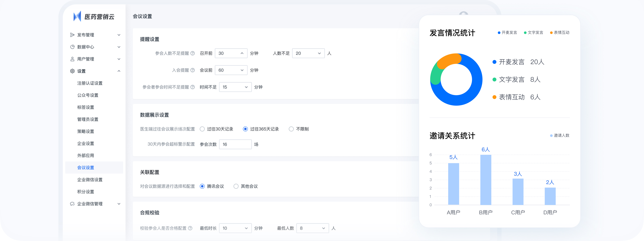Switch to the 注册认证设置 section
This screenshot has width=644, height=241.
[x=89, y=83]
